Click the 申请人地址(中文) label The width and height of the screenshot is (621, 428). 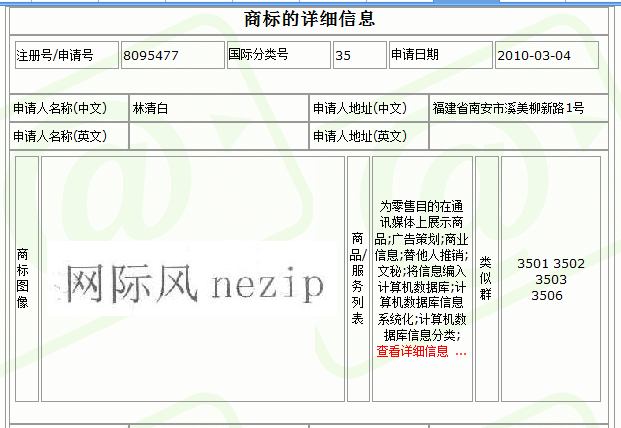click(x=360, y=108)
